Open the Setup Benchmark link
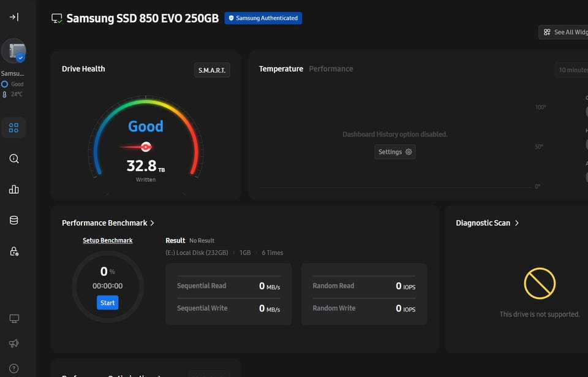The height and width of the screenshot is (377, 588). [x=108, y=240]
